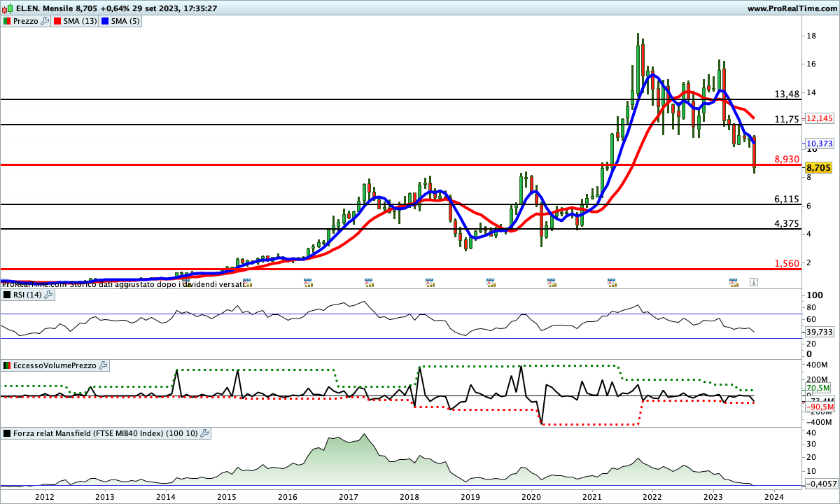840x504 pixels.
Task: Click the dividend event icon near 2021
Action: [612, 282]
